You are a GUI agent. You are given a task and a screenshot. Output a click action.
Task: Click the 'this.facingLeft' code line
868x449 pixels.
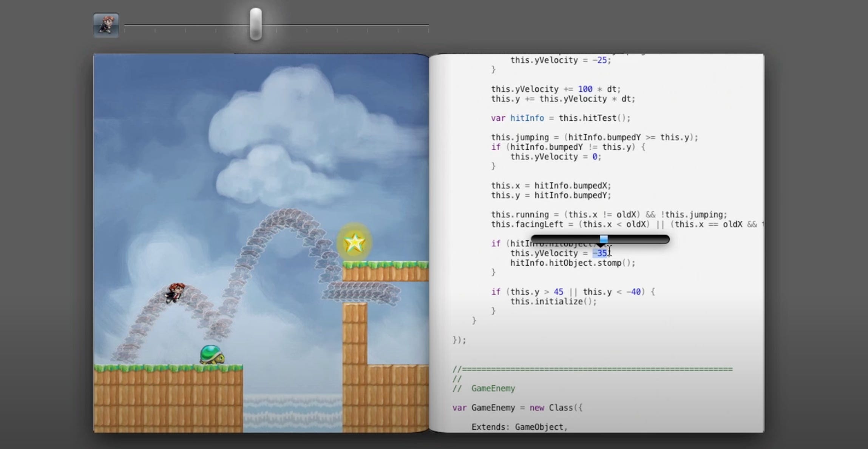click(x=627, y=224)
